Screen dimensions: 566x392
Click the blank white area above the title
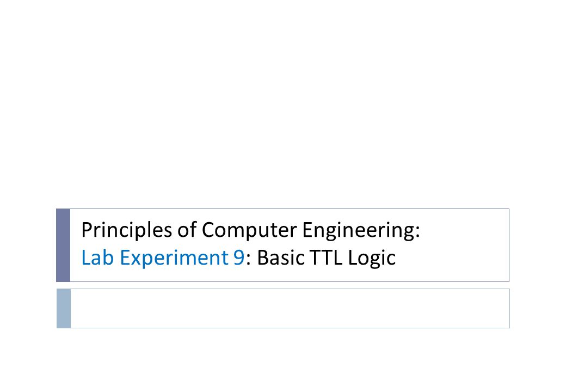(x=283, y=105)
